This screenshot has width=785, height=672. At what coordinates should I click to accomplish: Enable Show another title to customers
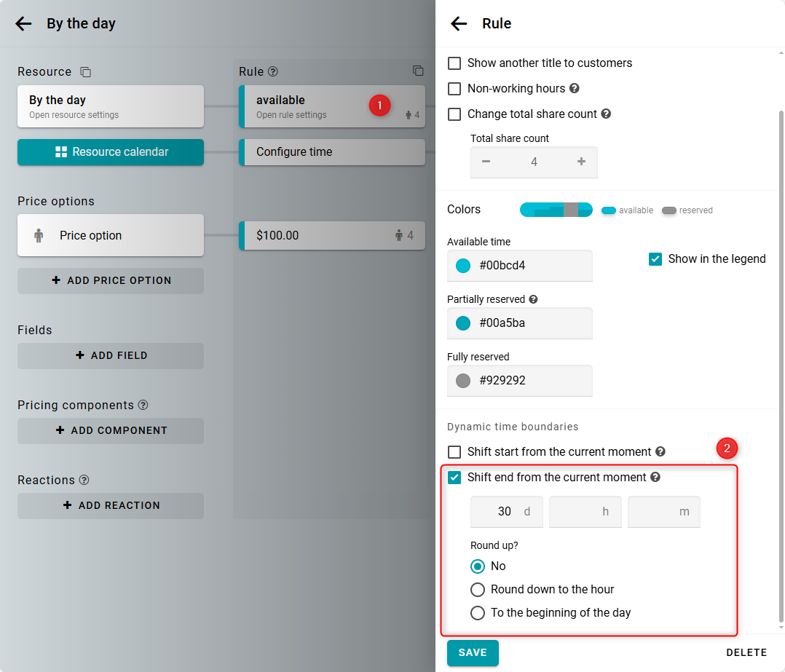pos(454,63)
